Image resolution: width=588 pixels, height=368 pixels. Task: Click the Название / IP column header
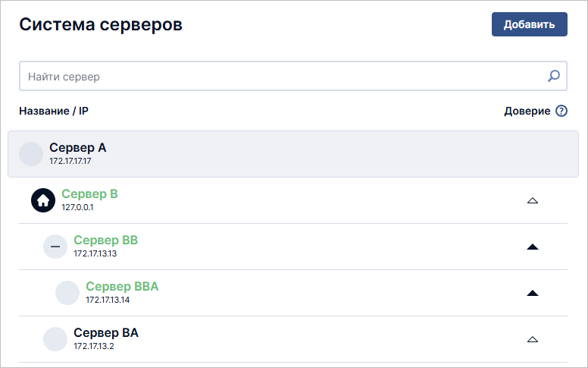click(54, 111)
